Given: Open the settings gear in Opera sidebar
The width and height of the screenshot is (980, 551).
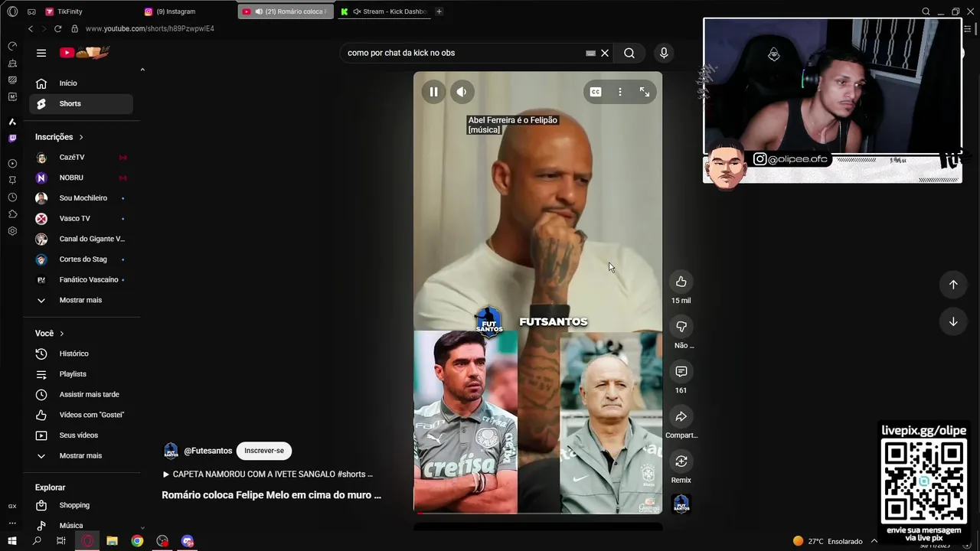Looking at the screenshot, I should coord(12,231).
